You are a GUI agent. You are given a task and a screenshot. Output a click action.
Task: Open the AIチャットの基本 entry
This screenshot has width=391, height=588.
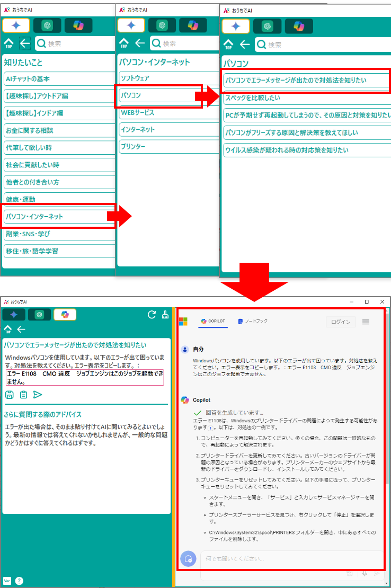point(58,79)
